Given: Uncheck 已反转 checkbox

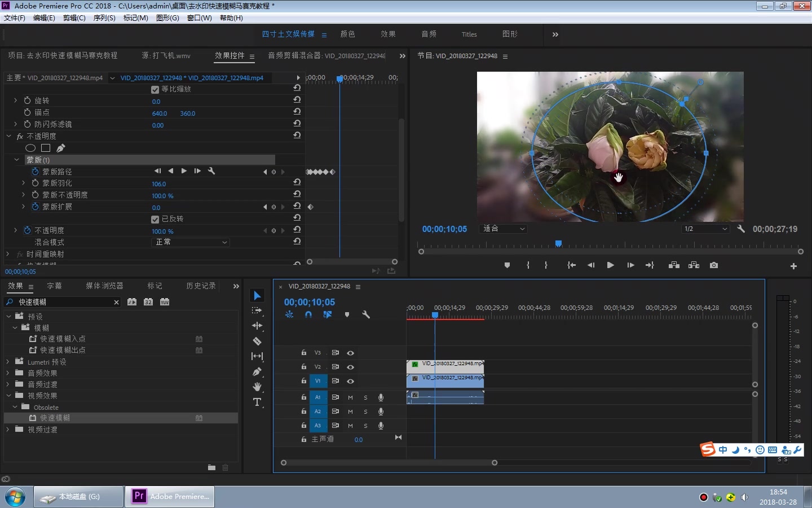Looking at the screenshot, I should tap(155, 219).
